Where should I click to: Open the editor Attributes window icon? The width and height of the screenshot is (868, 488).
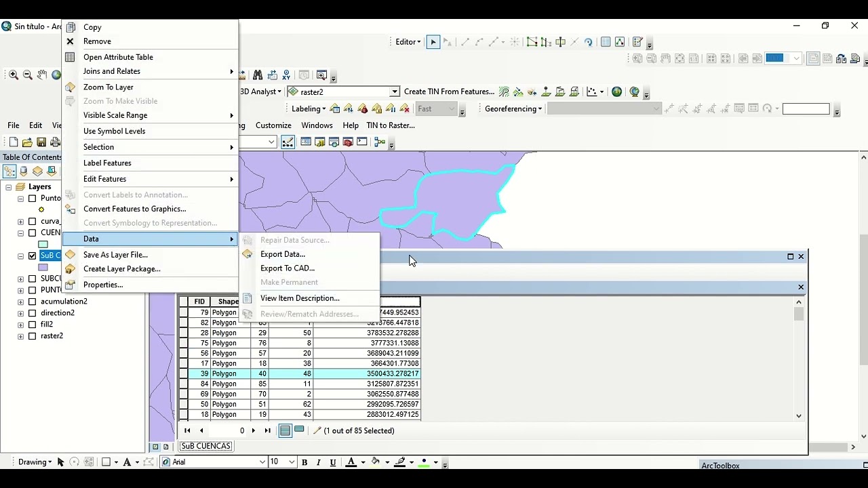[x=606, y=42]
